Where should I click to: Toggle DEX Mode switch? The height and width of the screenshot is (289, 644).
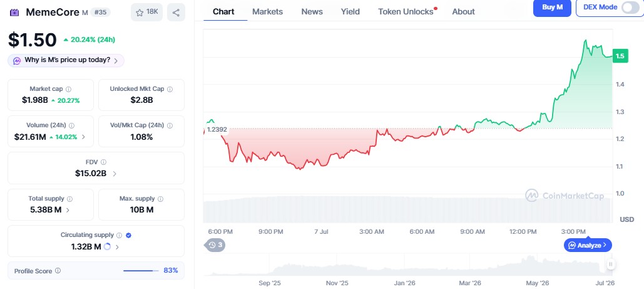(630, 8)
